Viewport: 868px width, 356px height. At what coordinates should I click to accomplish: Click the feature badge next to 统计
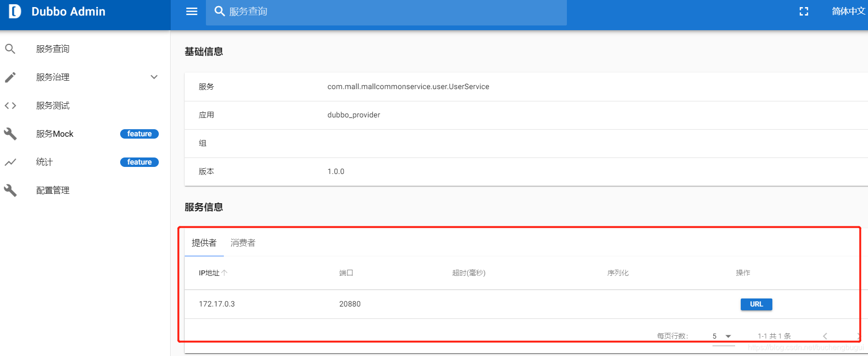[x=139, y=162]
